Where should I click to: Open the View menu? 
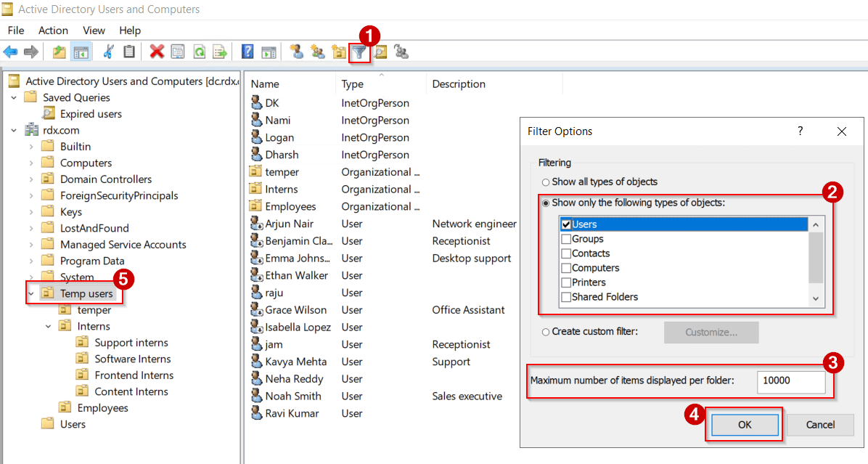point(94,30)
